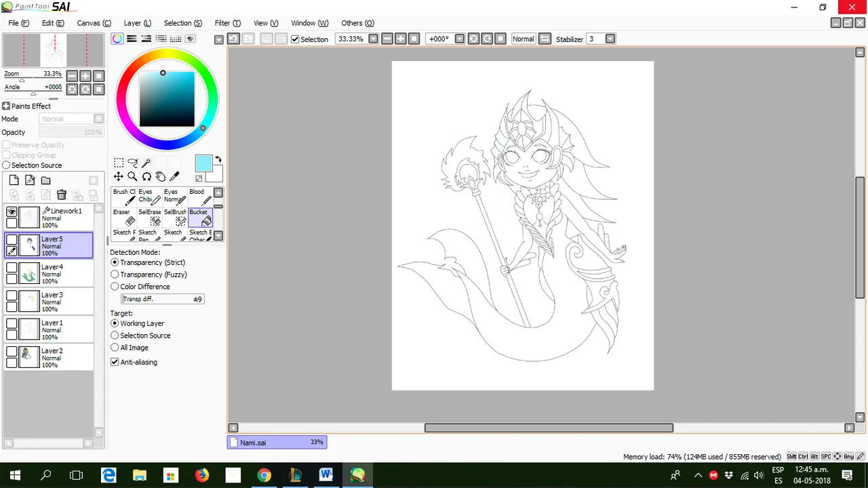Set target to Selection Source
Screen dimensions: 868x488
(x=115, y=335)
